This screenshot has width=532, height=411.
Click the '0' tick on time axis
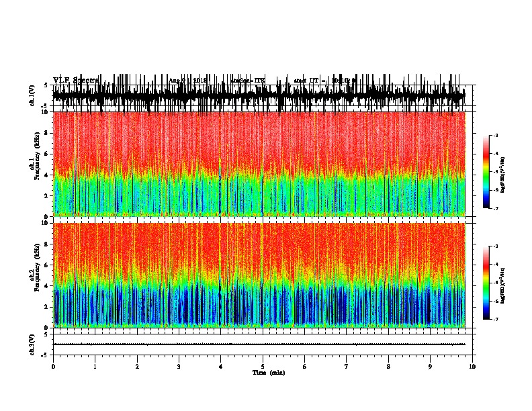(x=53, y=367)
